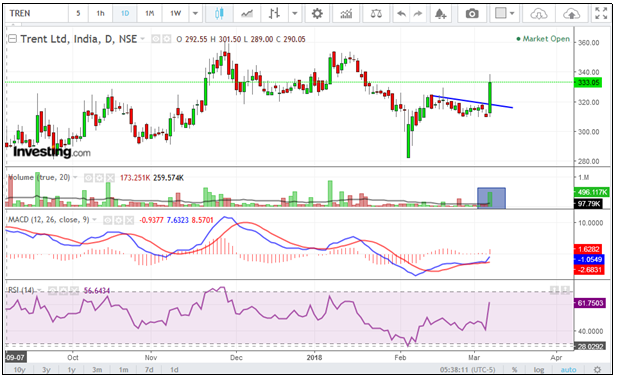Open the MACD indicator settings gear
The width and height of the screenshot is (617, 381).
pyautogui.click(x=118, y=220)
